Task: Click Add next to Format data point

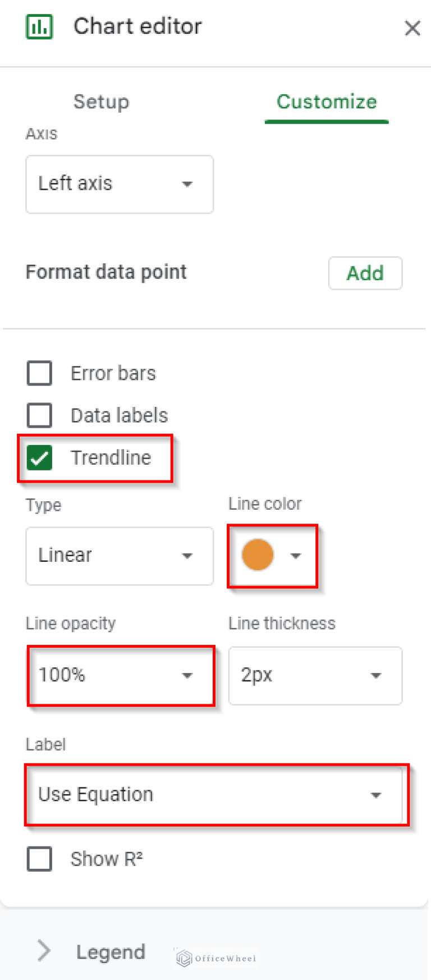Action: click(365, 273)
